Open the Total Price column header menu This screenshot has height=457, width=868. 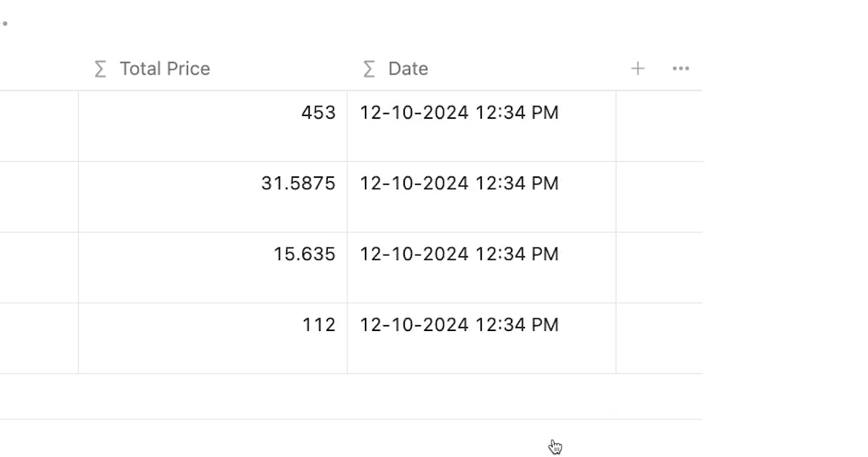213,69
